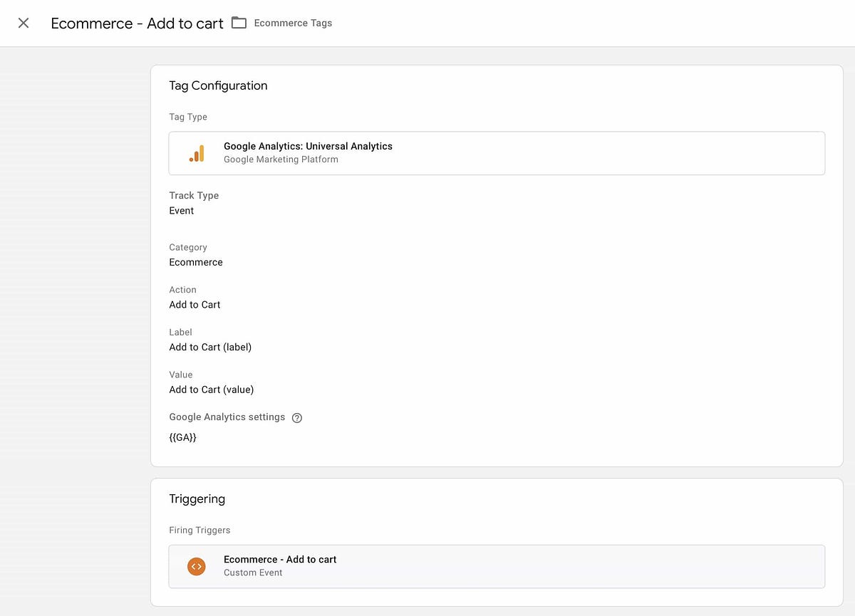Click the Label value Add to Cart (label)

pyautogui.click(x=210, y=348)
